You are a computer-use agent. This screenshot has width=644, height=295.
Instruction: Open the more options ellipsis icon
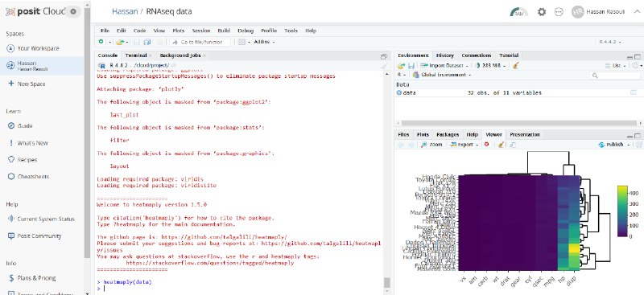click(559, 12)
